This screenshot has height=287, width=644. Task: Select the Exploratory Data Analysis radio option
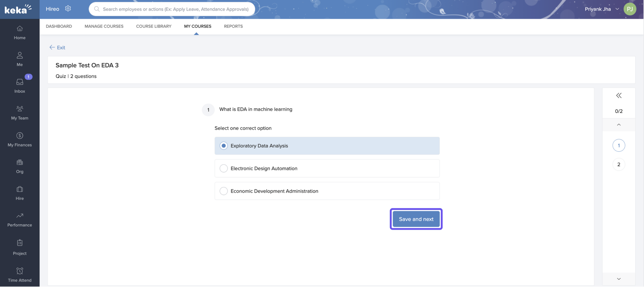[223, 146]
